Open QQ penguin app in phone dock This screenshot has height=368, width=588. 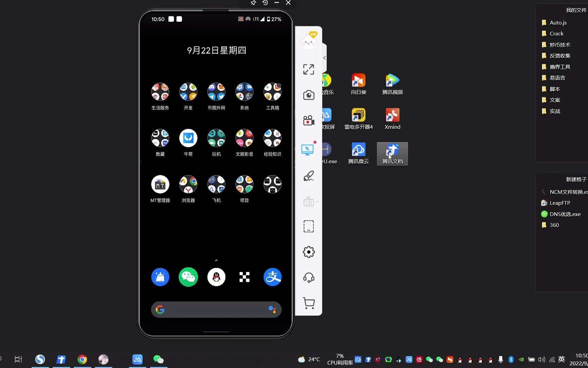click(x=216, y=277)
